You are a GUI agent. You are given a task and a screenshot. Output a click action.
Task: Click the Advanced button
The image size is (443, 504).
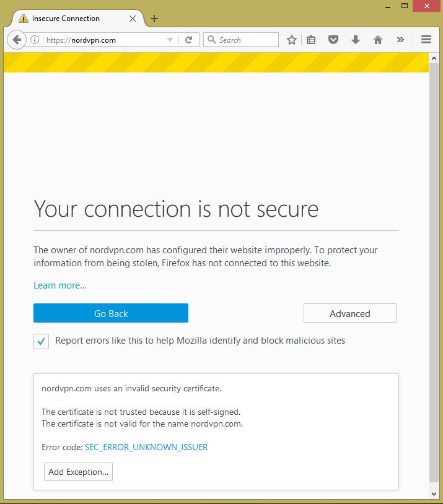coord(349,313)
